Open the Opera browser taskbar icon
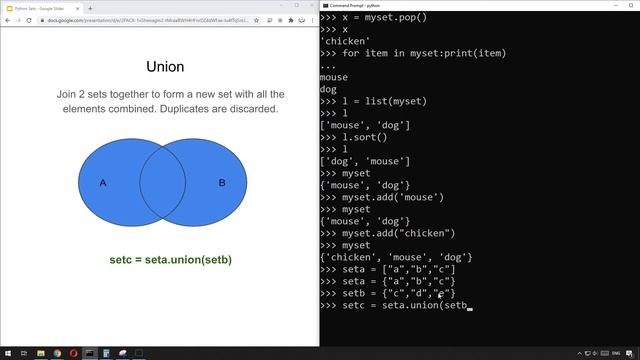Viewport: 640px width, 360px height. (x=73, y=353)
